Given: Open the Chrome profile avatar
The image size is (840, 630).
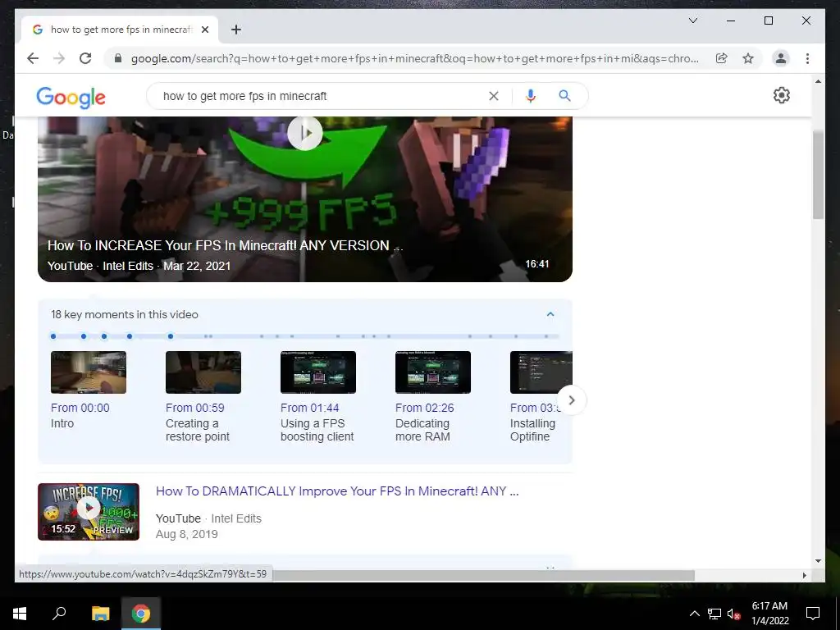Looking at the screenshot, I should pyautogui.click(x=781, y=58).
